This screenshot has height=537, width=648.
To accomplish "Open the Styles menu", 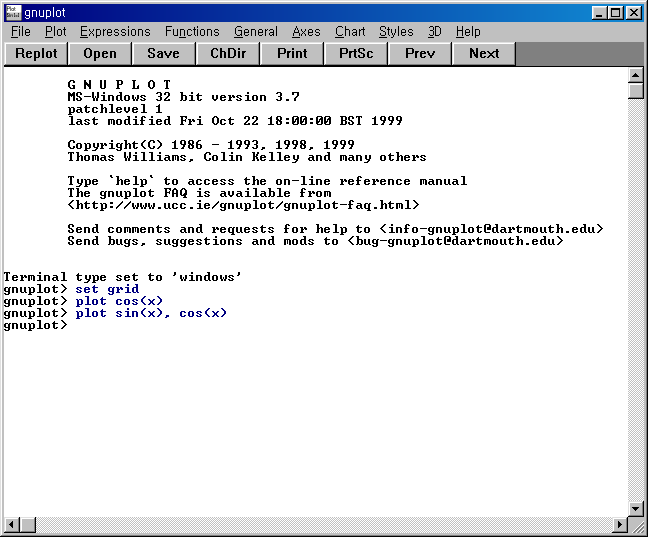I will click(396, 32).
